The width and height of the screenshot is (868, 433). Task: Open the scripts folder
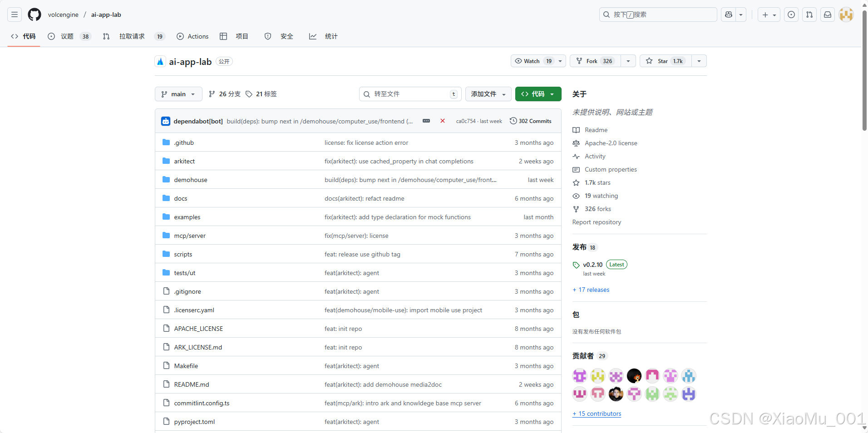click(x=183, y=254)
